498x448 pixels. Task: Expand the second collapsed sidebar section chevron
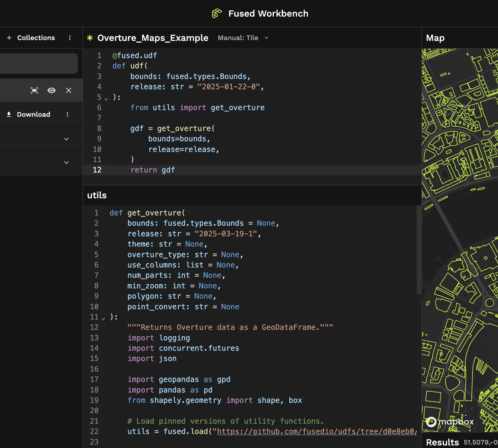66,162
